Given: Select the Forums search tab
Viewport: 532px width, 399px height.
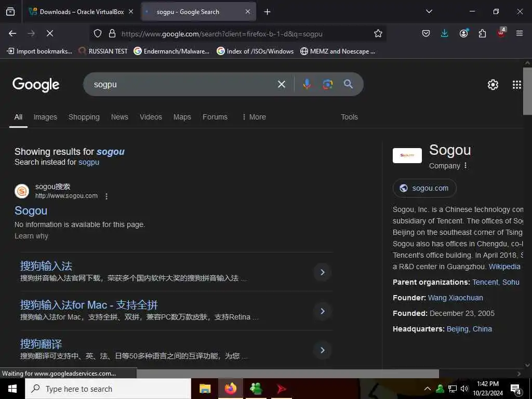Looking at the screenshot, I should [215, 117].
